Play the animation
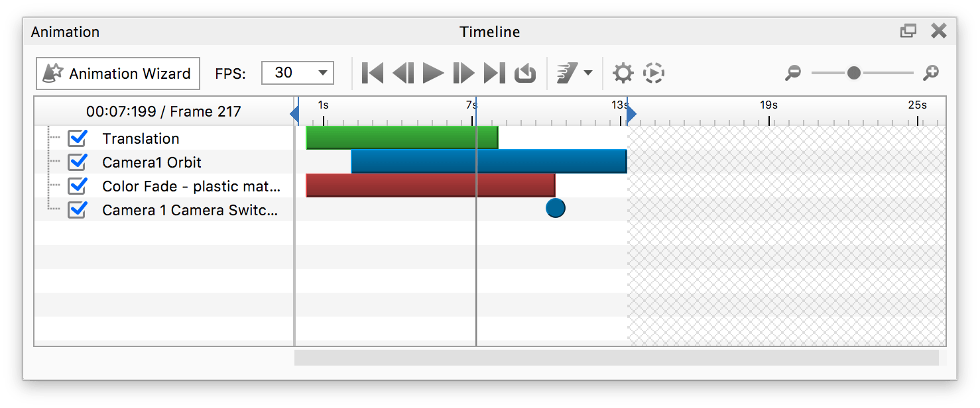 (x=433, y=73)
